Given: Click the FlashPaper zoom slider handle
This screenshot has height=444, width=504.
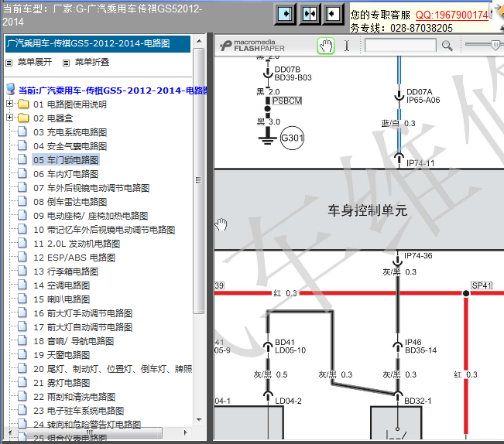Looking at the screenshot, I should [495, 45].
